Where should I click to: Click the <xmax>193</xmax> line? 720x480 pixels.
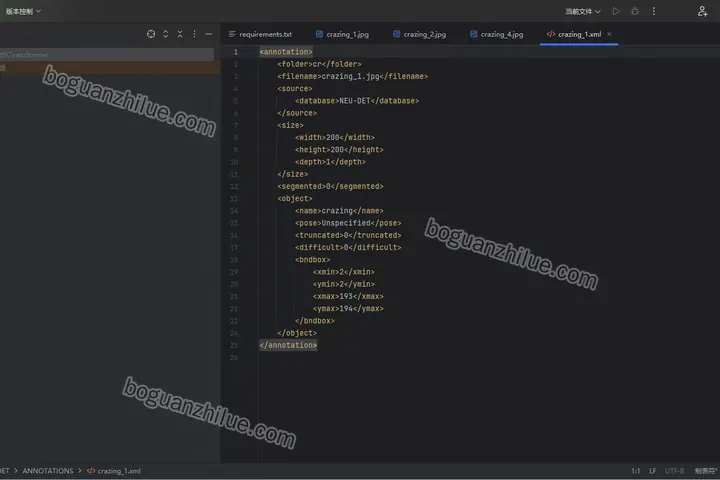coord(348,296)
